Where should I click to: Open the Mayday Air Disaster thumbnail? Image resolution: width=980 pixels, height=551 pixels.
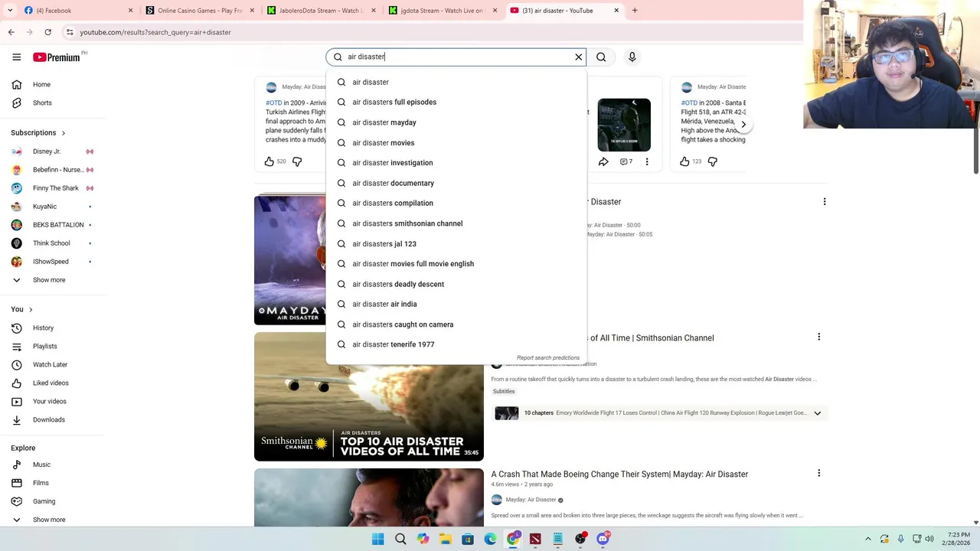point(290,260)
